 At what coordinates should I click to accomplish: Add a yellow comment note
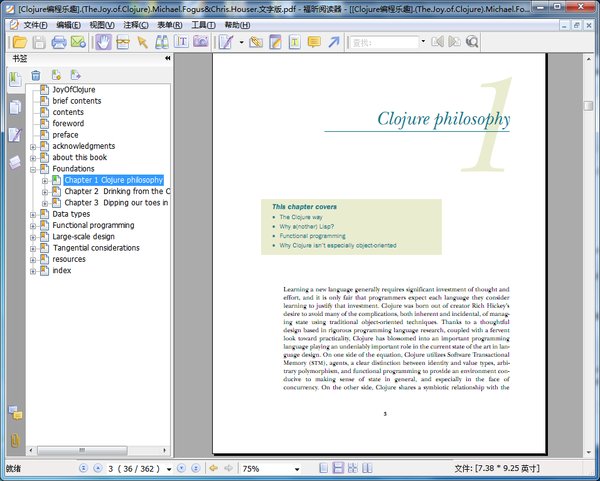tap(314, 42)
